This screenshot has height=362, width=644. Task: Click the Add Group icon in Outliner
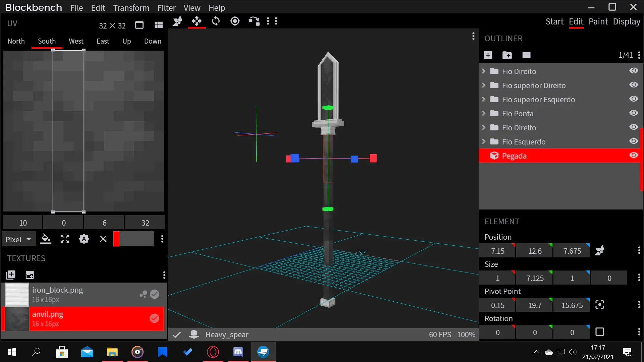(x=507, y=55)
